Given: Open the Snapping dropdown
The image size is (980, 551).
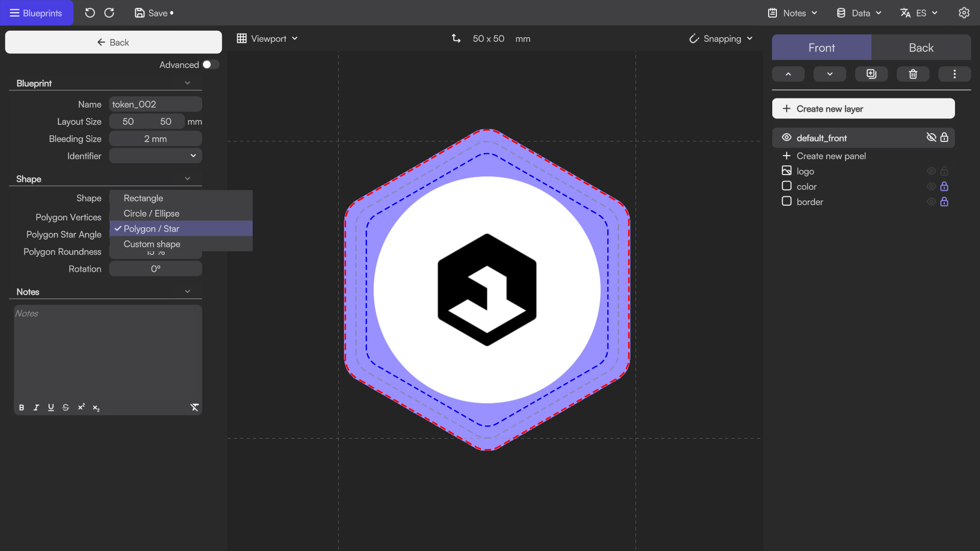Looking at the screenshot, I should 721,39.
